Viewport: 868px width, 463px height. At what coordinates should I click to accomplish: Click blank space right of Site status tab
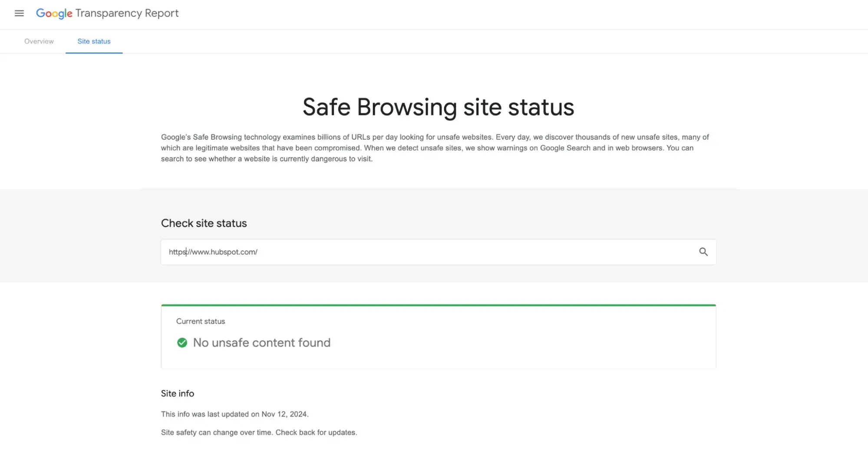434,42
